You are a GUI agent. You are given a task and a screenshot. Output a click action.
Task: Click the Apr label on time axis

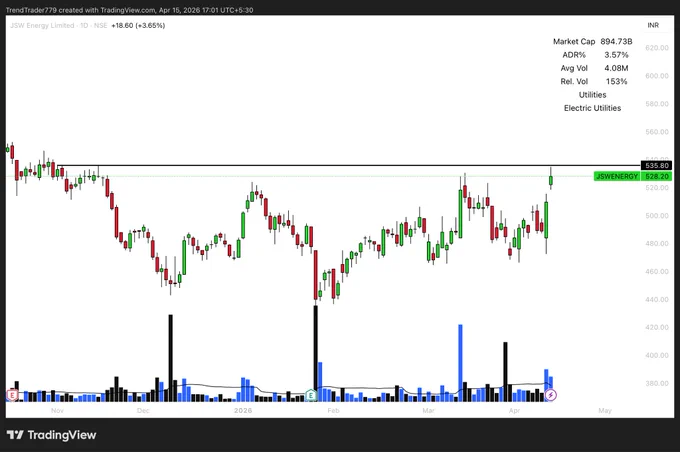click(514, 410)
